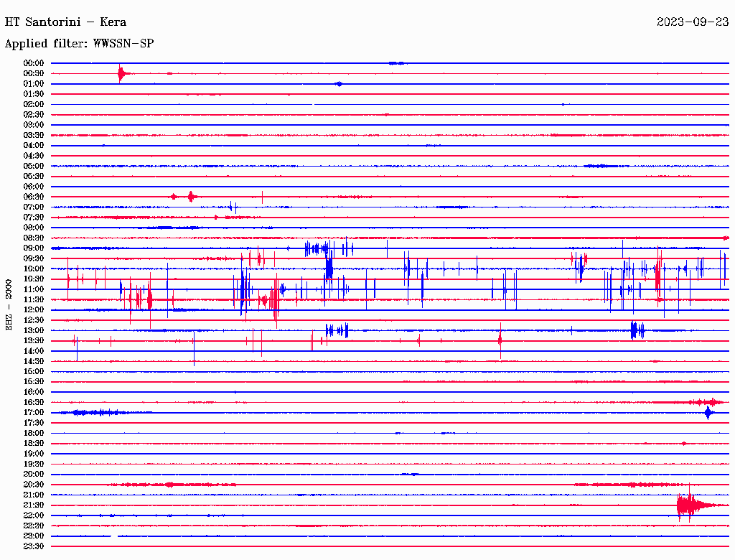Select the 00:30 time label
The image size is (735, 560).
(34, 73)
